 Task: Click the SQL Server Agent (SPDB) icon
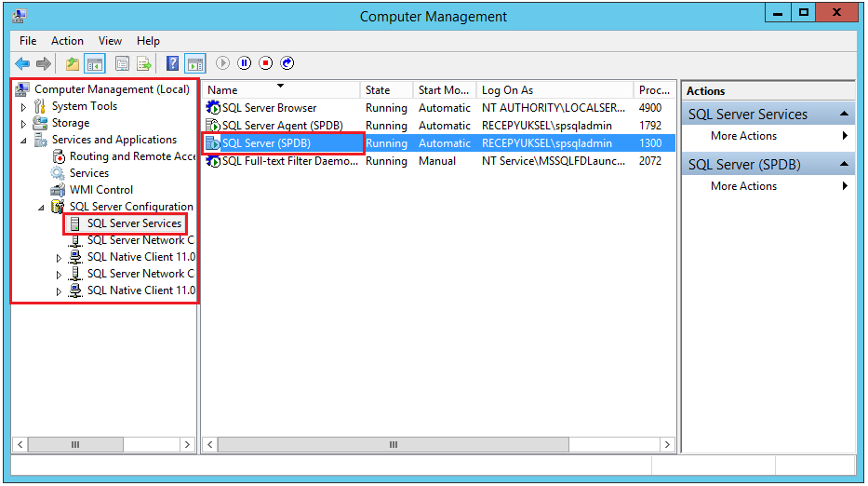pyautogui.click(x=213, y=126)
